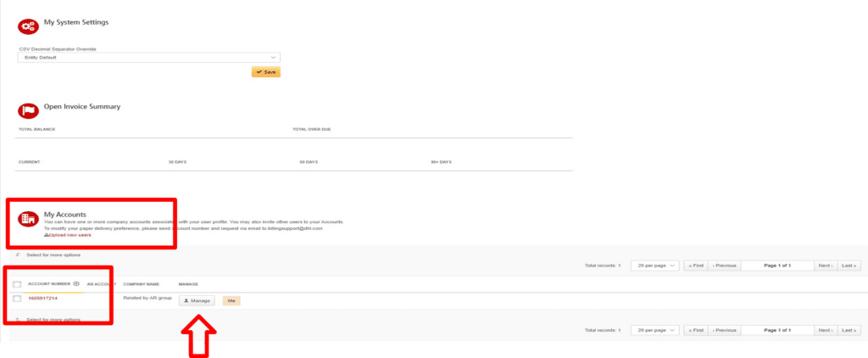Viewport: 868px width, 358px height.
Task: Select the header select-all checkbox
Action: pos(17,284)
